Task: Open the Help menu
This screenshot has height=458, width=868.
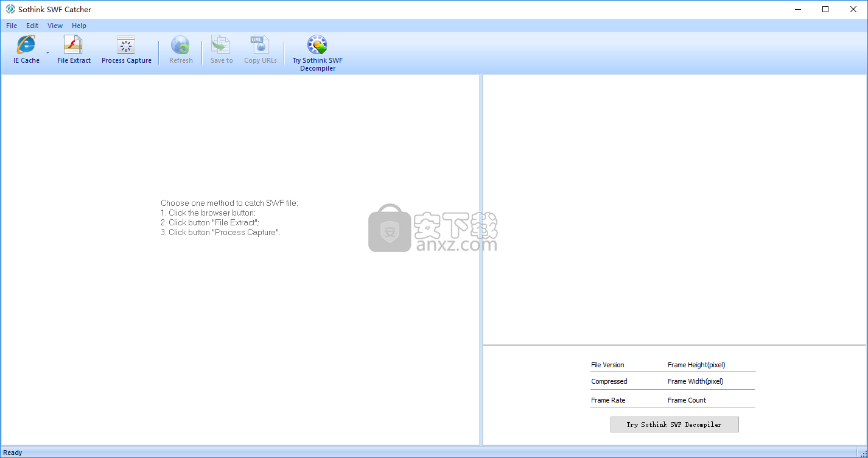Action: pyautogui.click(x=79, y=26)
